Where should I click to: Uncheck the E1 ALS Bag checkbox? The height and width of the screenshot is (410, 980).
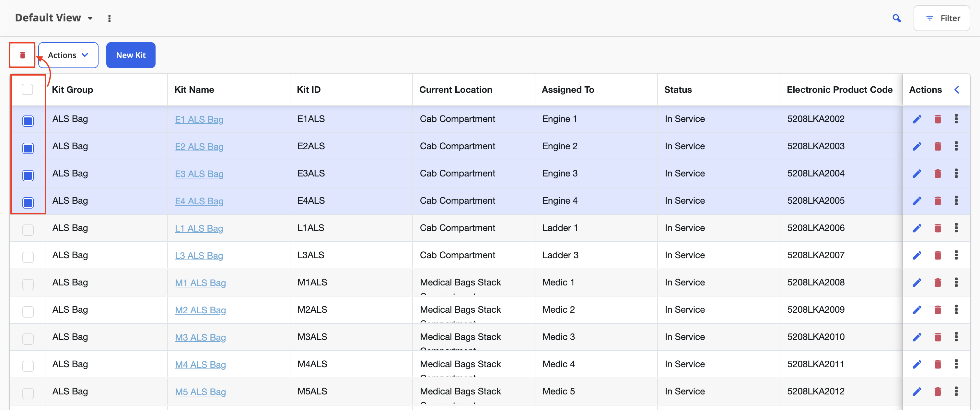(28, 121)
